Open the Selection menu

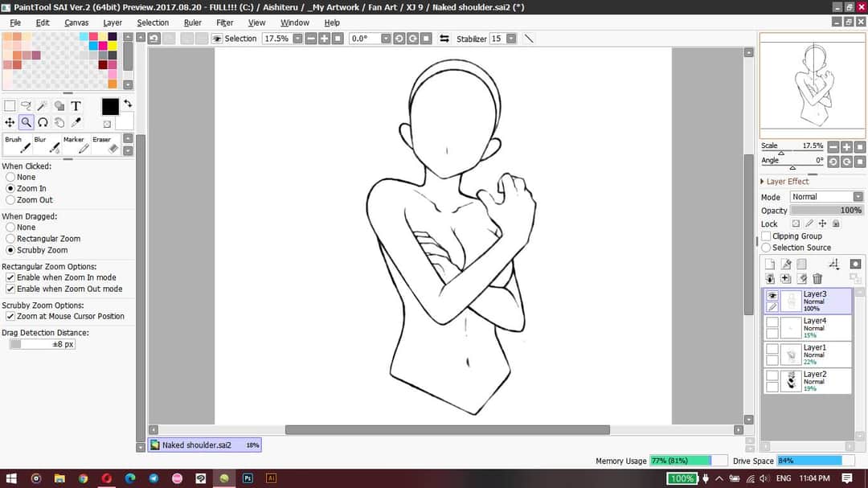tap(153, 23)
